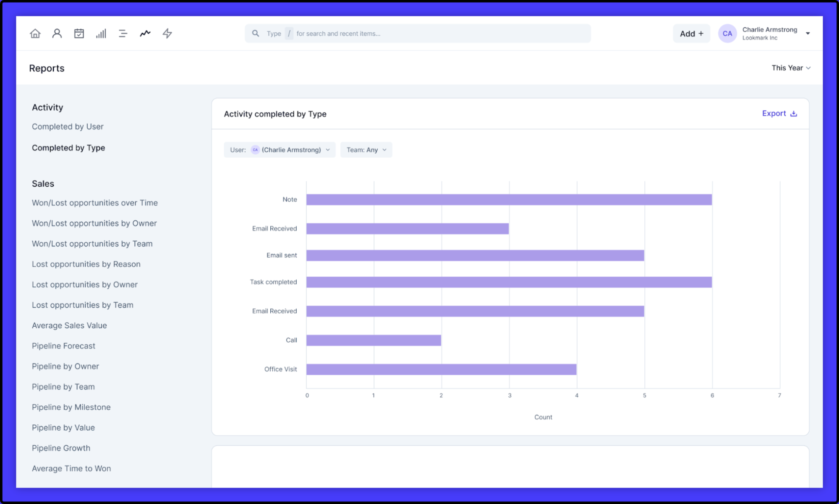Open Won/Lost opportunities over Time report

95,203
